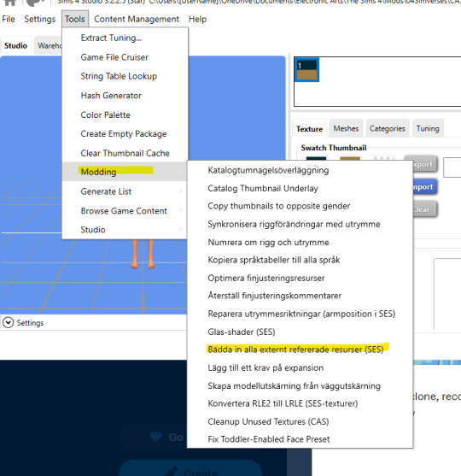461x476 pixels.
Task: Open the File menu
Action: [9, 19]
